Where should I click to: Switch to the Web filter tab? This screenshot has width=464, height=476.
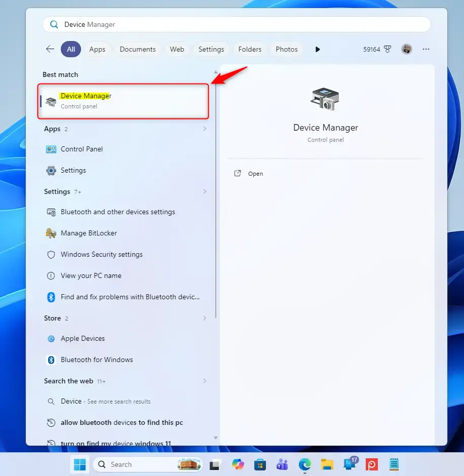pos(177,49)
